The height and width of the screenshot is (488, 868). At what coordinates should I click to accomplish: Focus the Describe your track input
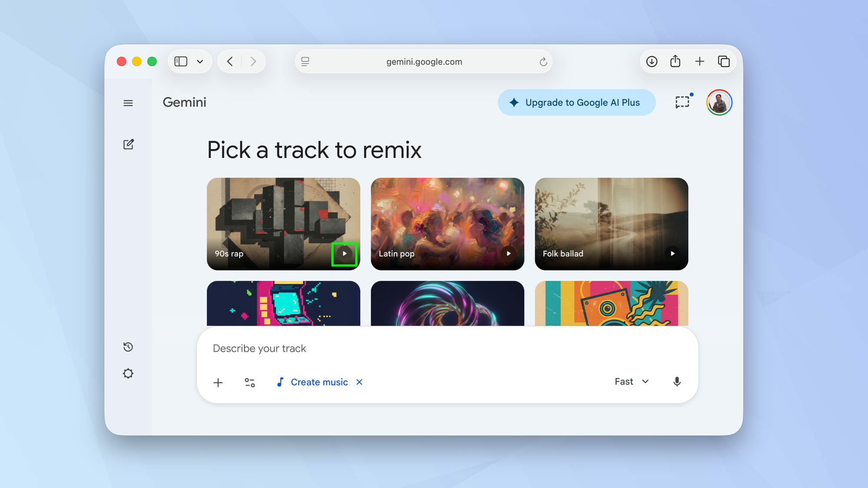click(x=434, y=349)
